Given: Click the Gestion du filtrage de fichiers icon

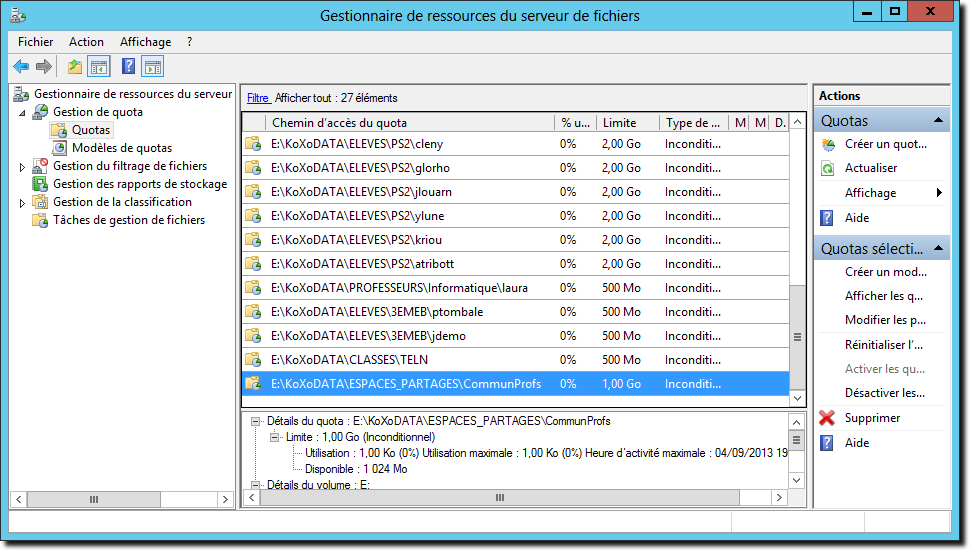Looking at the screenshot, I should (40, 166).
